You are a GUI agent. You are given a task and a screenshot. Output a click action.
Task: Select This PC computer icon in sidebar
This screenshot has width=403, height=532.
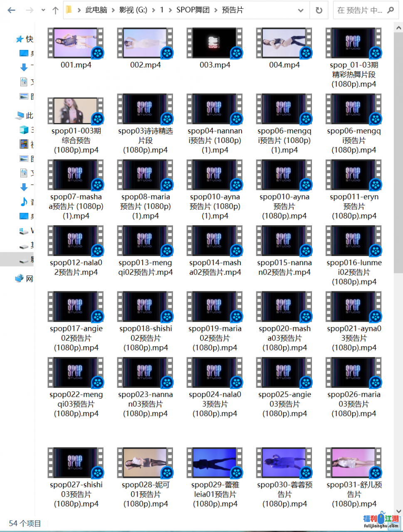(x=20, y=115)
